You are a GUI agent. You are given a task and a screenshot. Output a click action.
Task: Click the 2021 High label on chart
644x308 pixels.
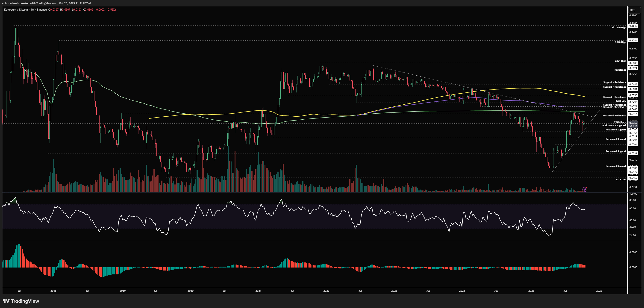click(620, 61)
